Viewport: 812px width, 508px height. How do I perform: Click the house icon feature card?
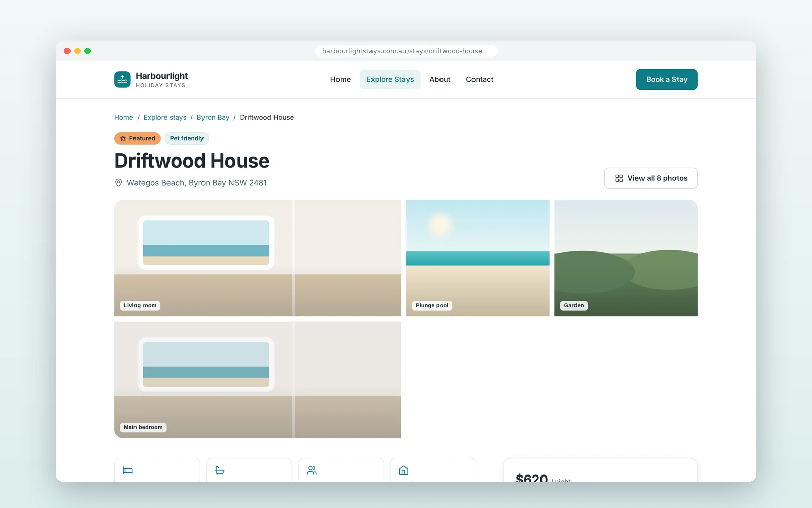click(432, 470)
